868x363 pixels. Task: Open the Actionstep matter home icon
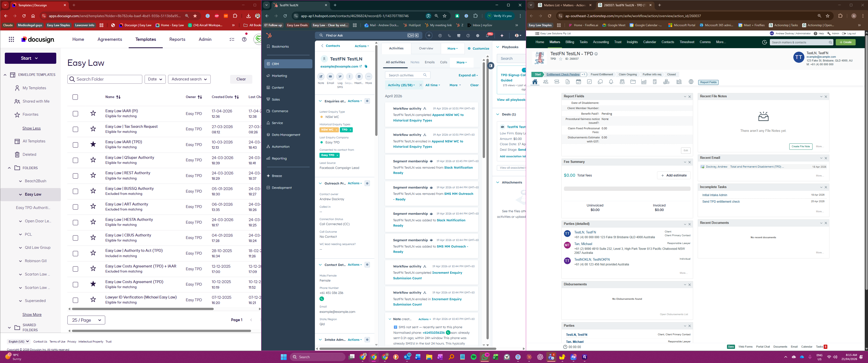click(x=535, y=82)
